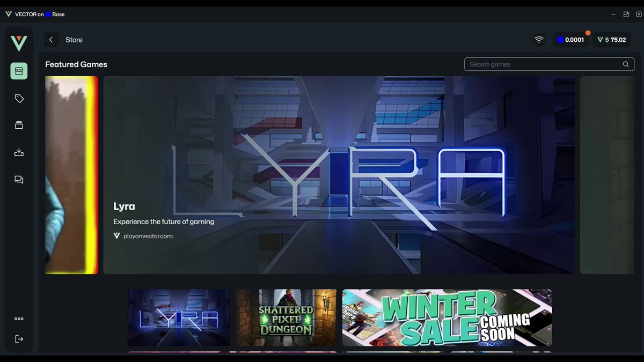Show the previous featured game slide

coord(72,175)
